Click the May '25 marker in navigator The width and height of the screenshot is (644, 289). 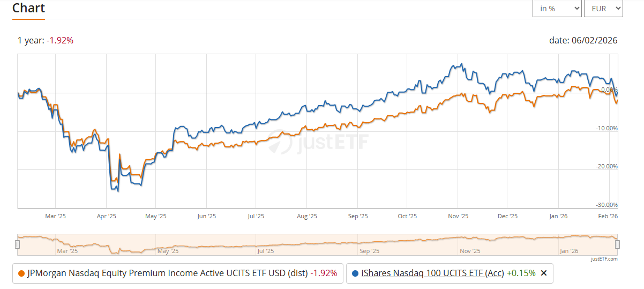click(x=168, y=250)
